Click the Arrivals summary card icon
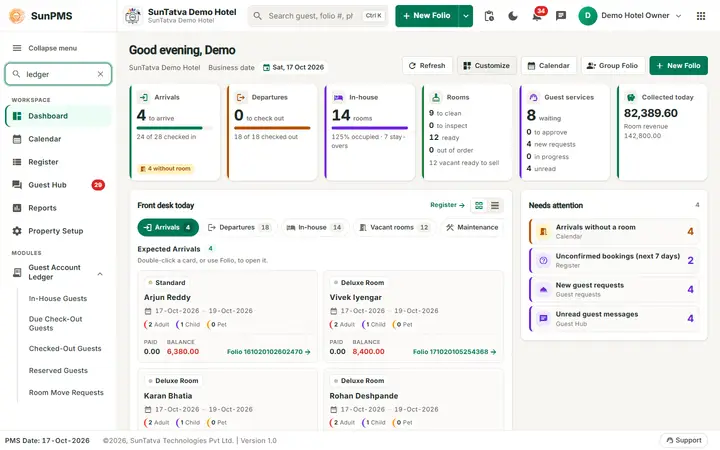 144,97
